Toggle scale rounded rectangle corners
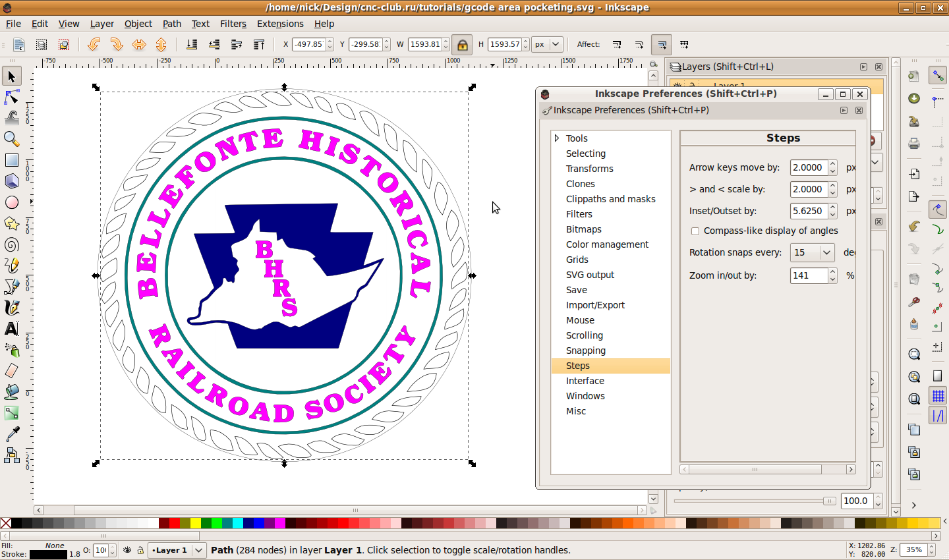 (639, 44)
